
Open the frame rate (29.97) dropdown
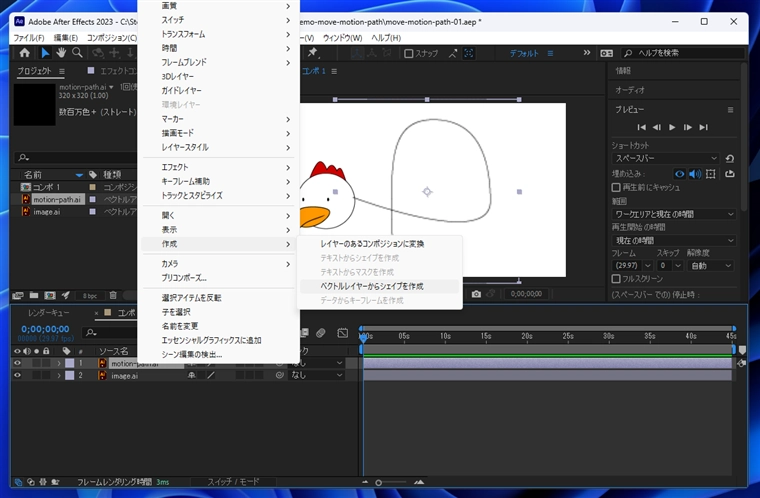coord(632,266)
